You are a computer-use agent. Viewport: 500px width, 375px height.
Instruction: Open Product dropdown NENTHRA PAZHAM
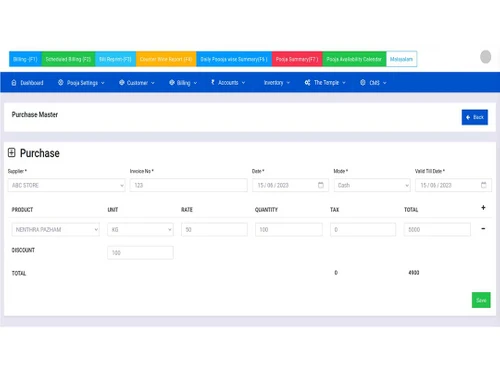pyautogui.click(x=56, y=229)
